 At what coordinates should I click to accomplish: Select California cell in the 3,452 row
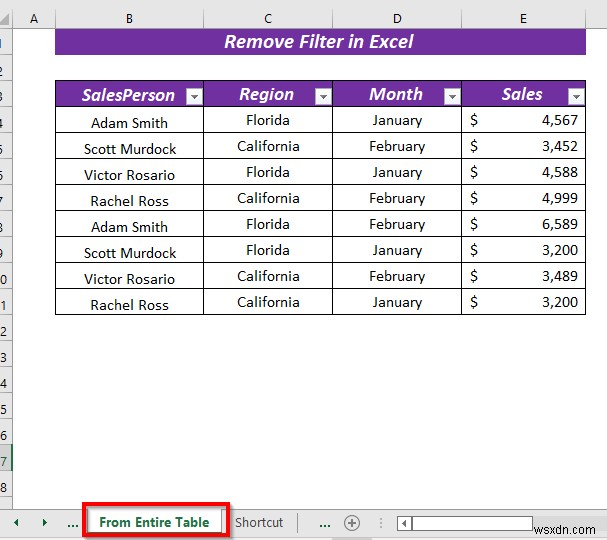point(268,146)
